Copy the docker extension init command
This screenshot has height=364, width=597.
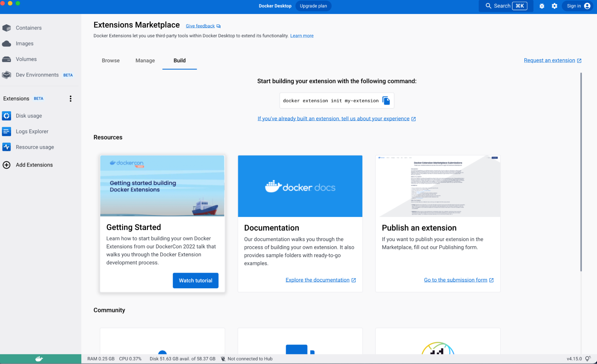tap(386, 100)
